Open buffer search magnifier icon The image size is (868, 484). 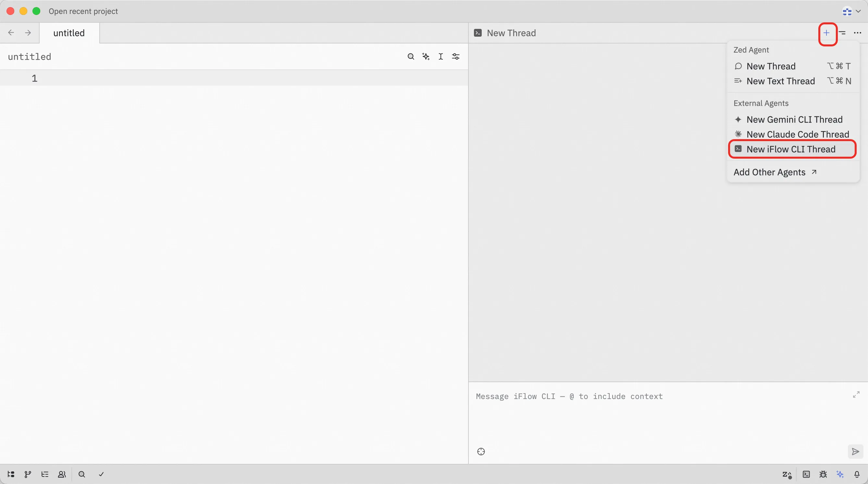pyautogui.click(x=410, y=56)
